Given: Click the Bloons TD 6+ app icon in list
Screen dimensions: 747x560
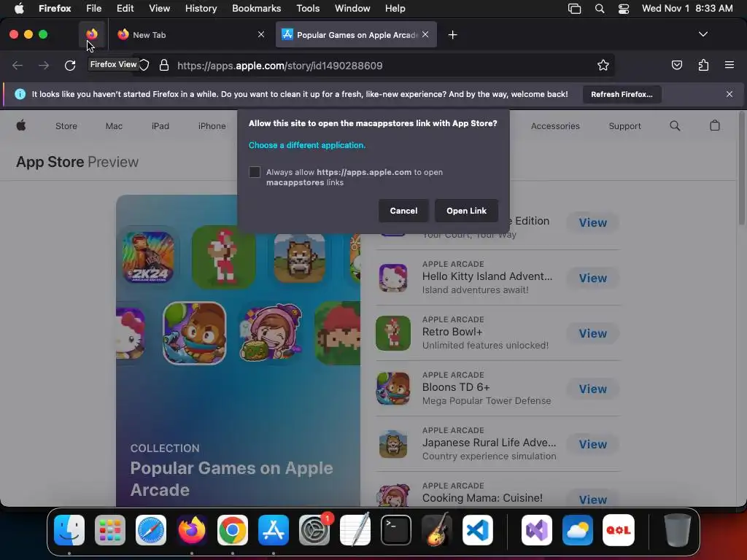Looking at the screenshot, I should (x=393, y=389).
